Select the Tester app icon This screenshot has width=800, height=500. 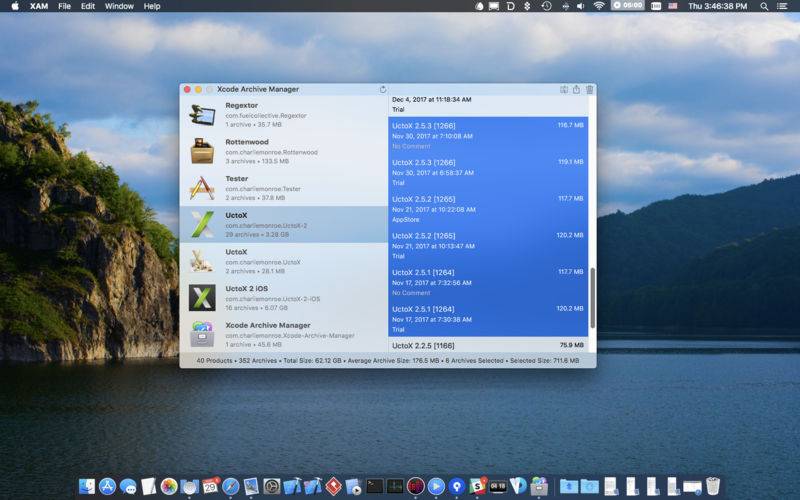[202, 188]
